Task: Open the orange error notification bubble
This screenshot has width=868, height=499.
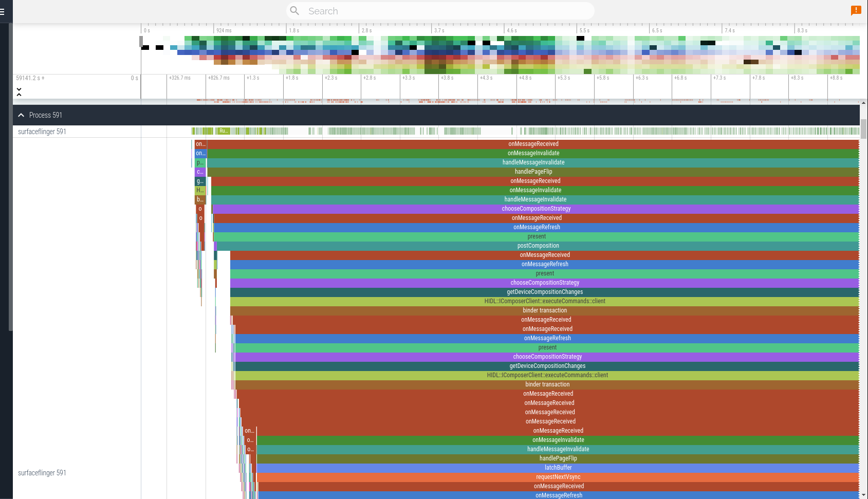Action: [856, 10]
